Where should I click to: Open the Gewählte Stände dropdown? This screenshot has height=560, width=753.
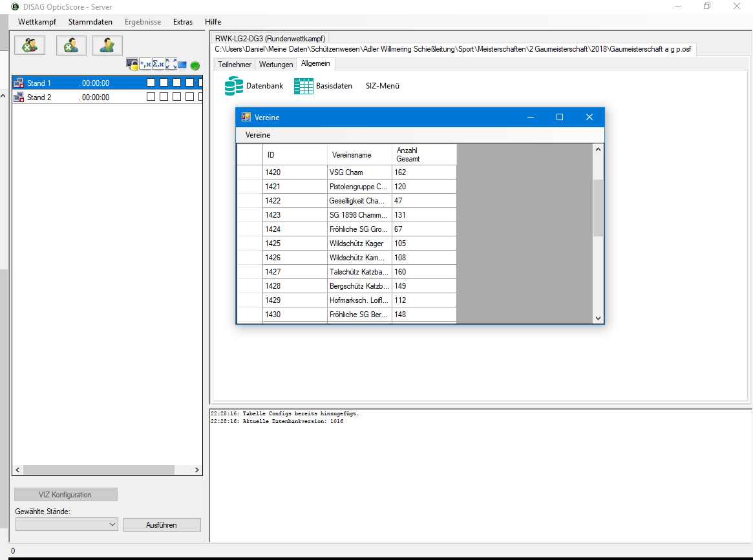click(x=67, y=524)
